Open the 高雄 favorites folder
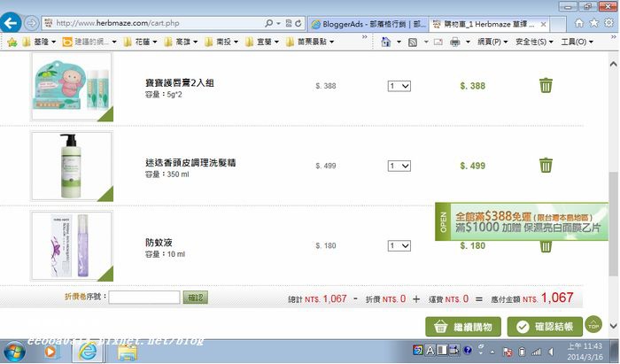 [x=181, y=42]
